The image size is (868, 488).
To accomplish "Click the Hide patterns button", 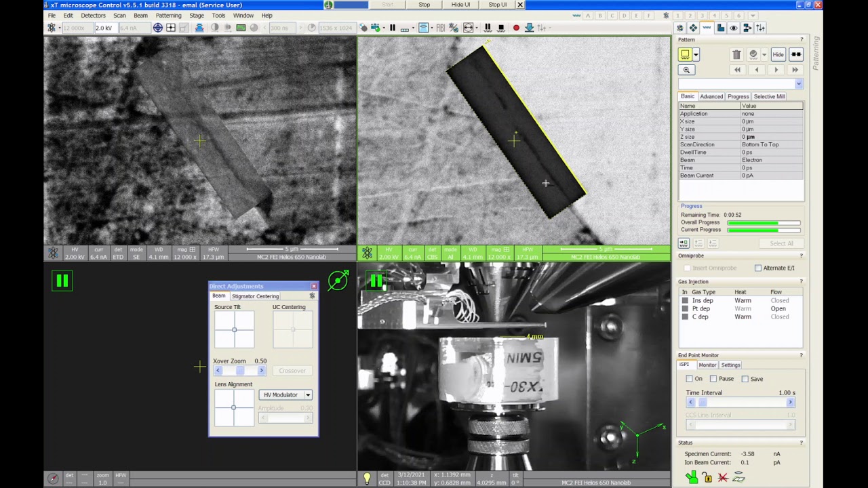I will coord(778,54).
